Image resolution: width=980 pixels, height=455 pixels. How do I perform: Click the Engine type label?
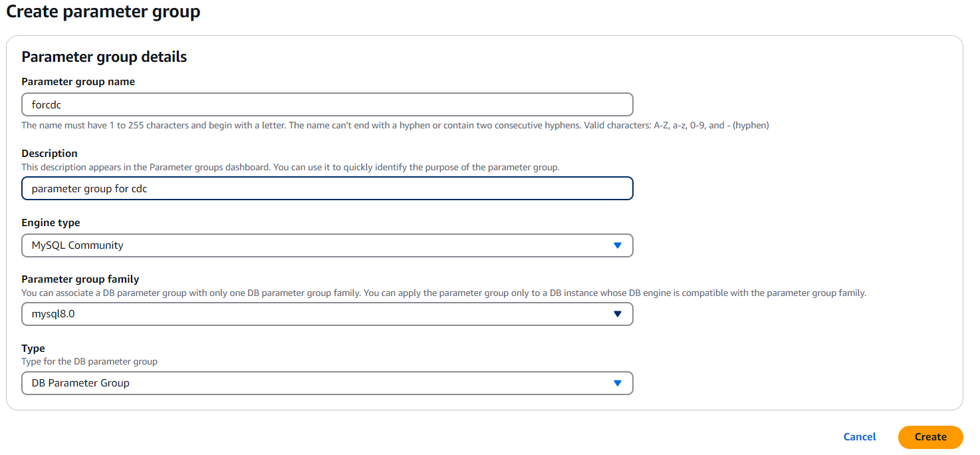pos(51,223)
